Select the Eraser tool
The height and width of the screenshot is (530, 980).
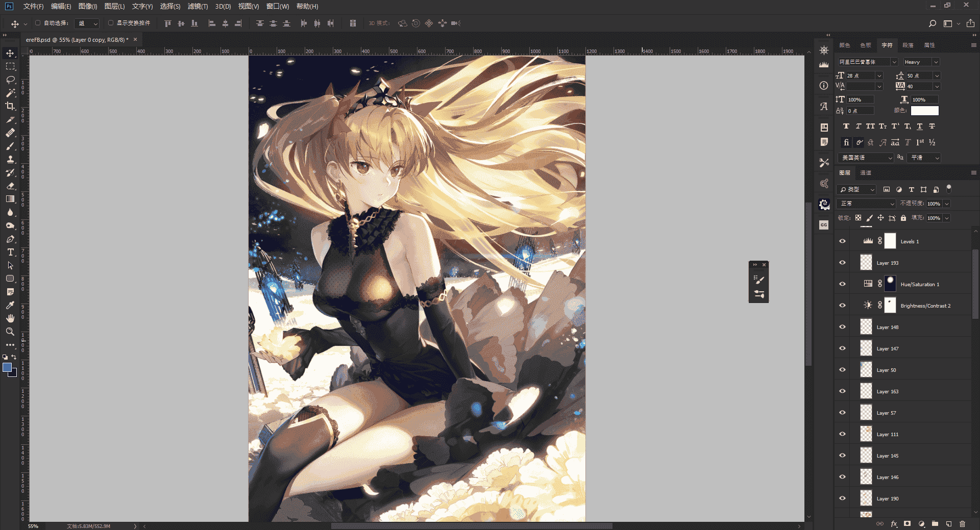10,186
